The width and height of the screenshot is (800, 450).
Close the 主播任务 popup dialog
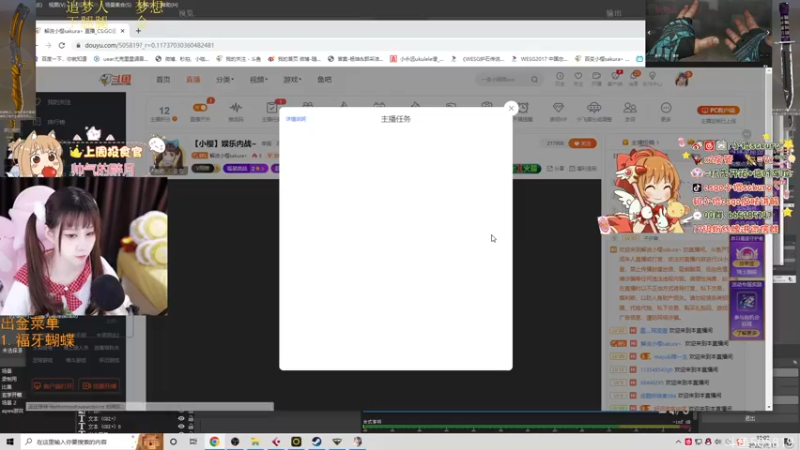[511, 108]
